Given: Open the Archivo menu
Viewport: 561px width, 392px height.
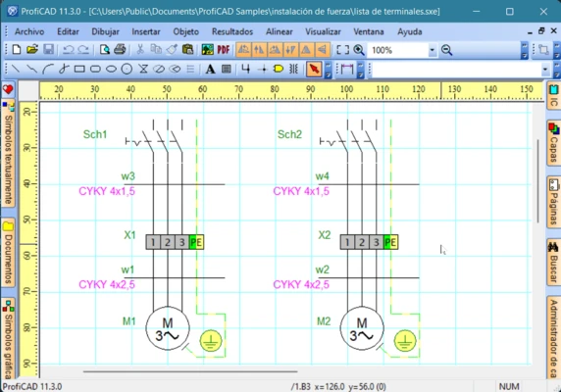Looking at the screenshot, I should (x=29, y=31).
